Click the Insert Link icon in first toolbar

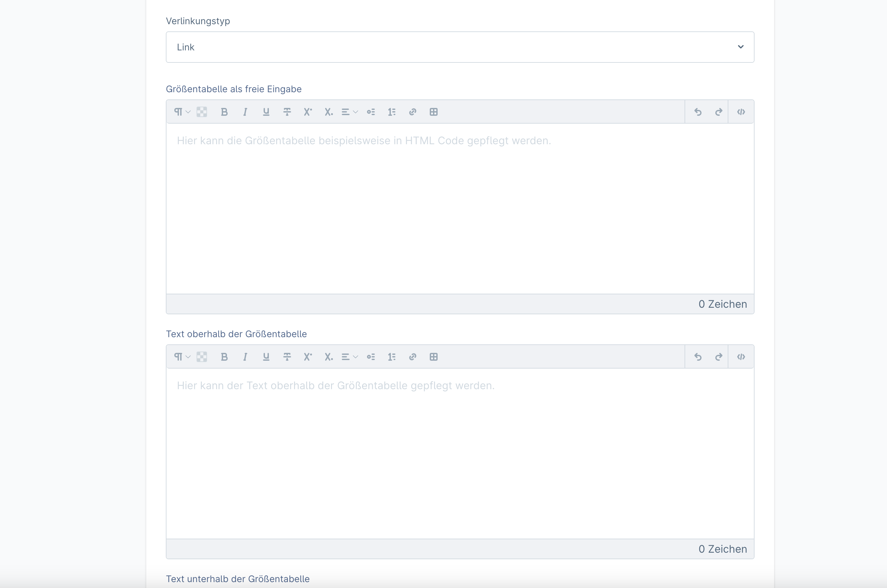coord(412,112)
